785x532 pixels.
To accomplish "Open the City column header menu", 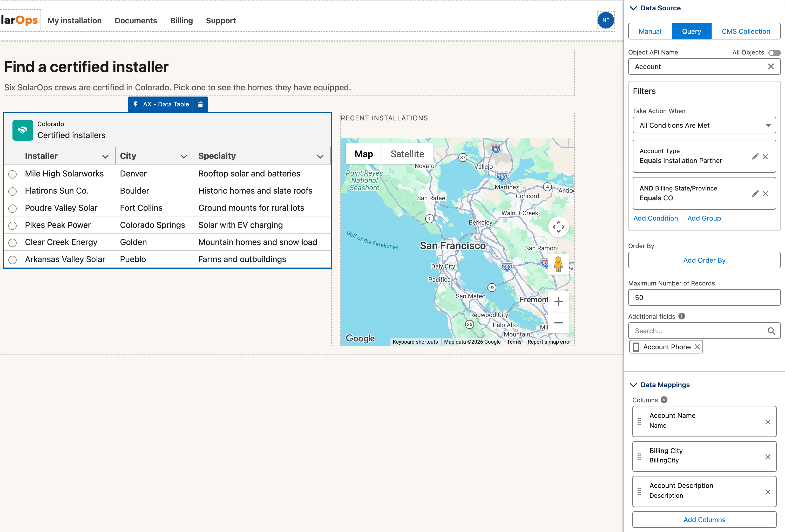I will (184, 156).
